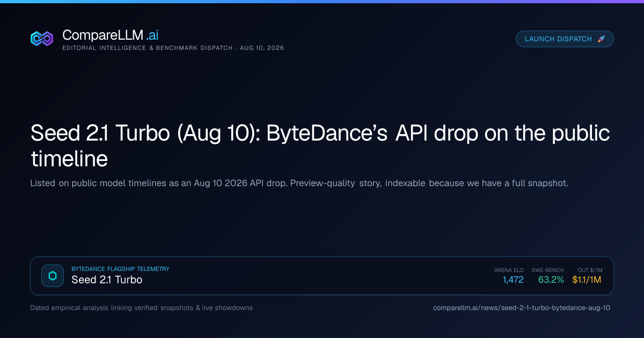Click the 'BYTEDANCE FLAGSHIP TELEMETRY' label
The image size is (644, 338).
(120, 269)
